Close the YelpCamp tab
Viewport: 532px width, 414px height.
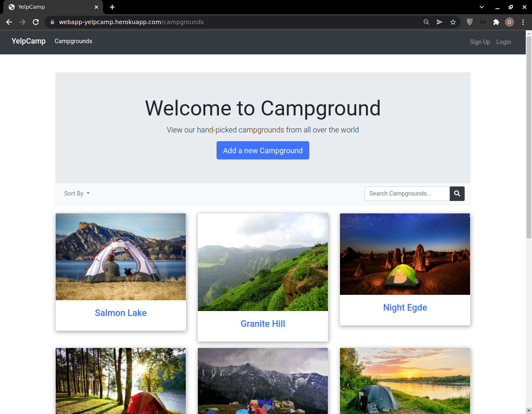tap(96, 7)
